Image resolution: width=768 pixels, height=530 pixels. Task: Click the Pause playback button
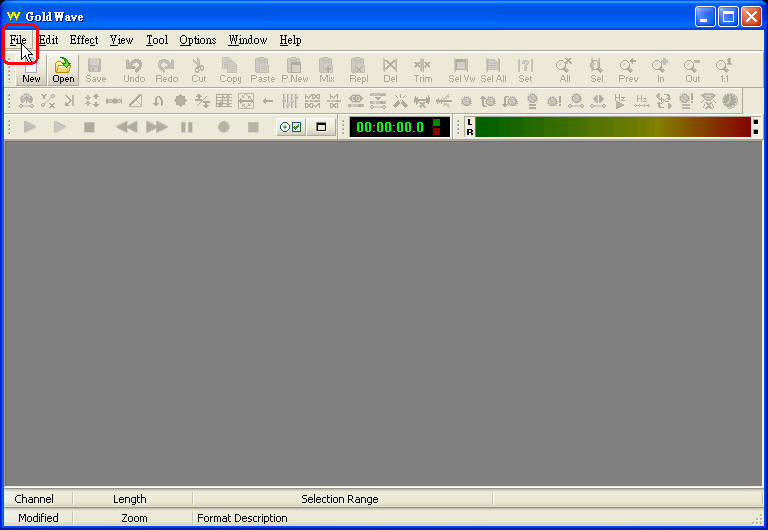click(186, 127)
